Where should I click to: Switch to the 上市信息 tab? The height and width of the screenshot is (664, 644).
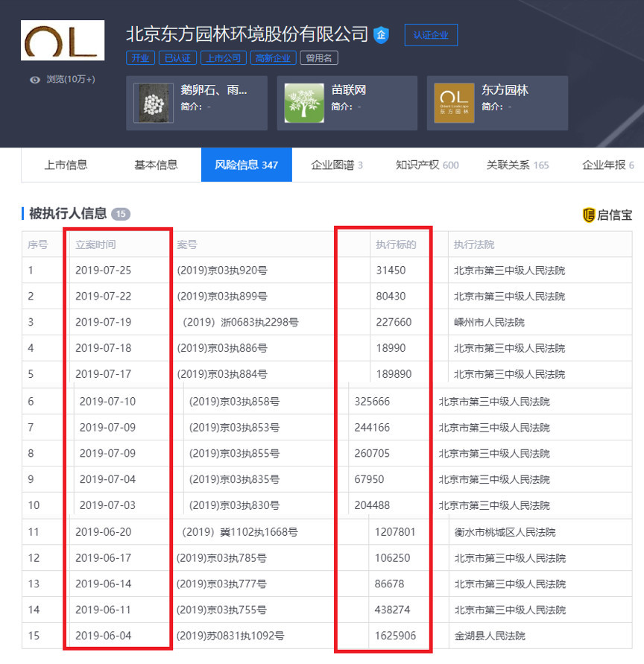[66, 165]
